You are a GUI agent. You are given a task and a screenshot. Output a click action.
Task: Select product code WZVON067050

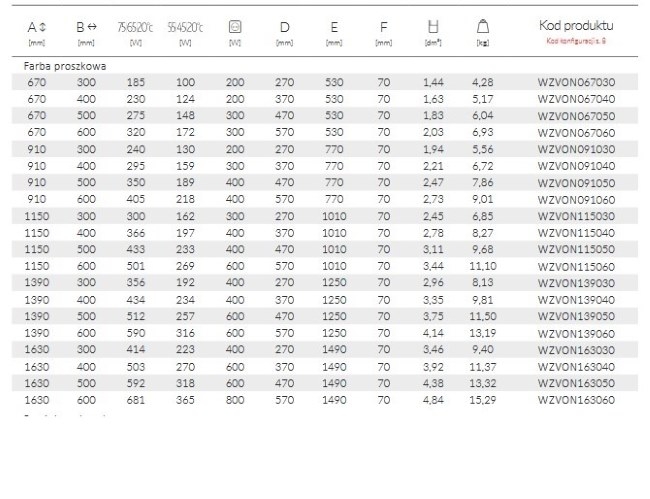pos(576,116)
